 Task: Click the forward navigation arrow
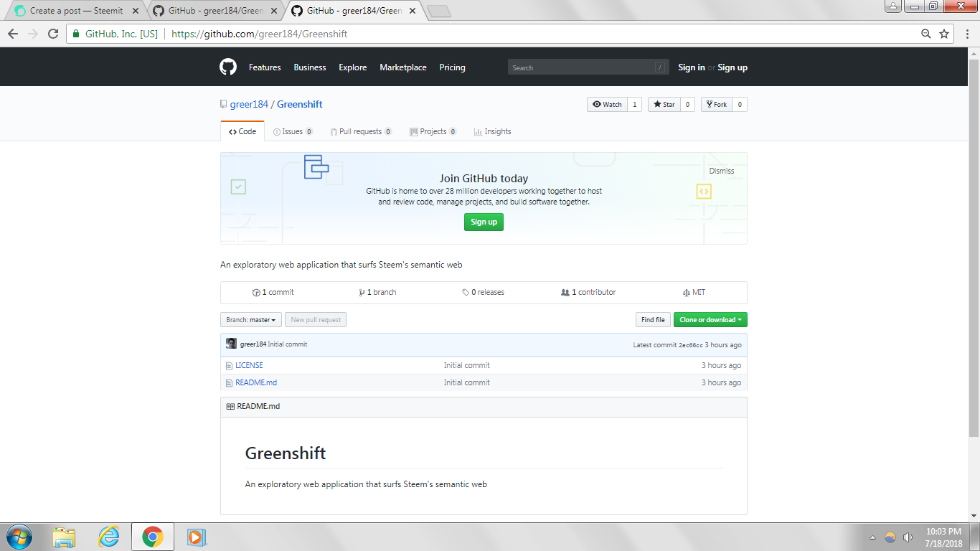[x=33, y=34]
